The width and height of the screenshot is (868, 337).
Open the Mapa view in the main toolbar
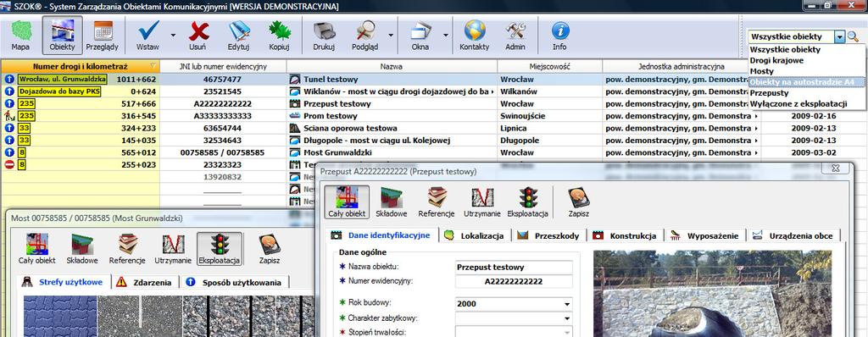pyautogui.click(x=20, y=36)
